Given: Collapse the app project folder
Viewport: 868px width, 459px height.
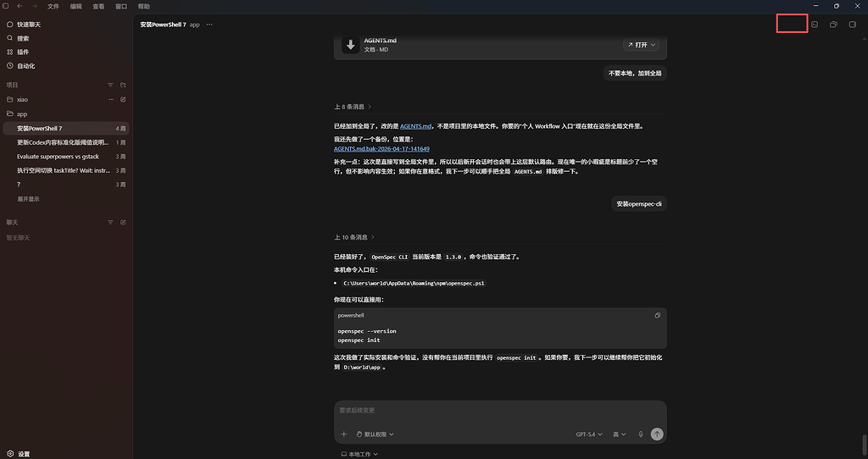Looking at the screenshot, I should tap(66, 114).
